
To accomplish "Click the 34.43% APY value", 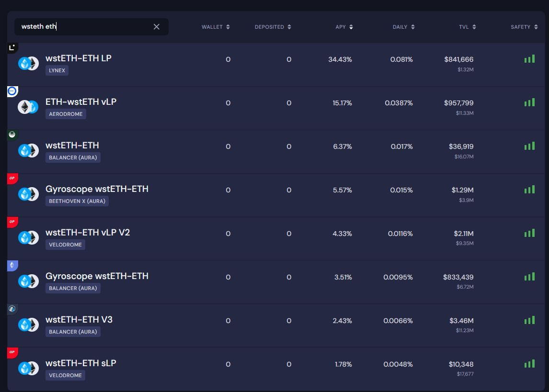I will [340, 59].
